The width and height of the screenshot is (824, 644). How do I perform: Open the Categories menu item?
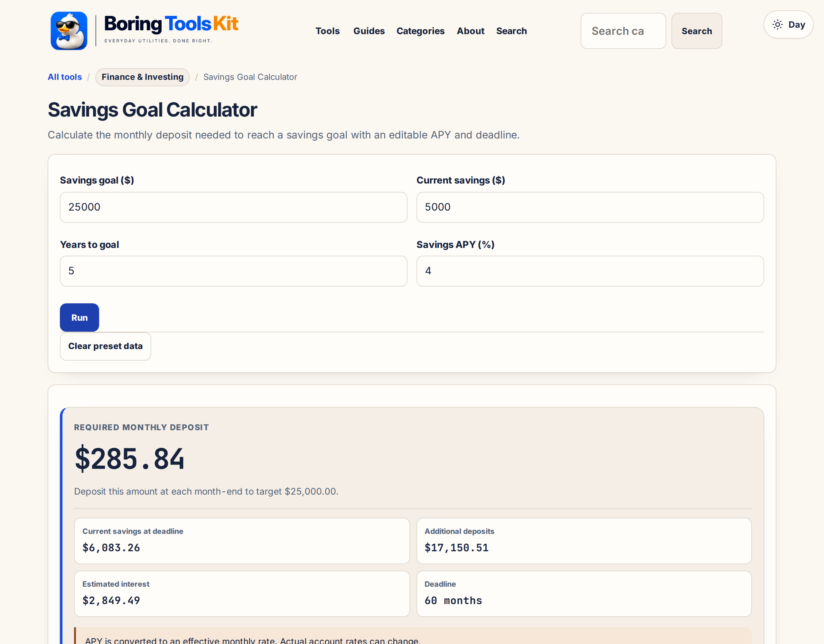click(420, 31)
